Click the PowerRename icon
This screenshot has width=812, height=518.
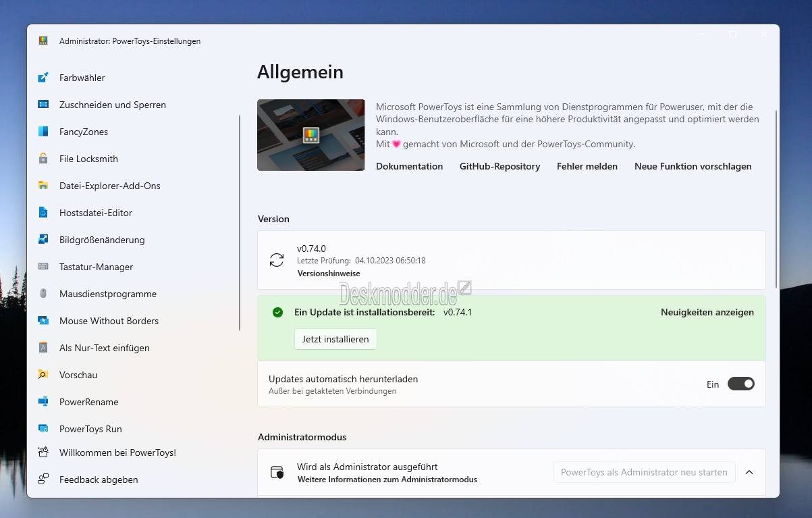pos(43,402)
